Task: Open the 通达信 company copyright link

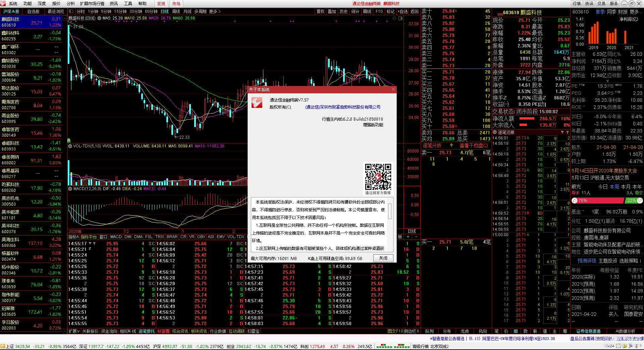Action: click(342, 107)
